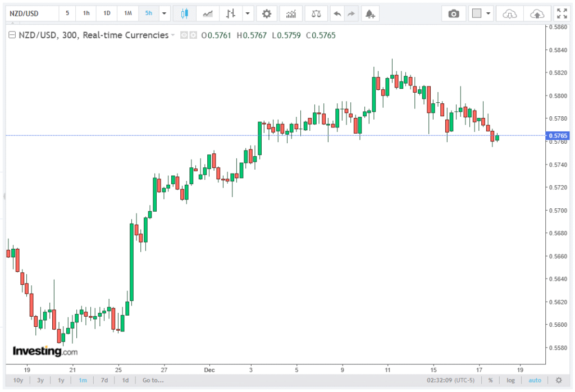Toggle auto scale on the price axis
Screen dimensions: 575x392
pos(535,380)
